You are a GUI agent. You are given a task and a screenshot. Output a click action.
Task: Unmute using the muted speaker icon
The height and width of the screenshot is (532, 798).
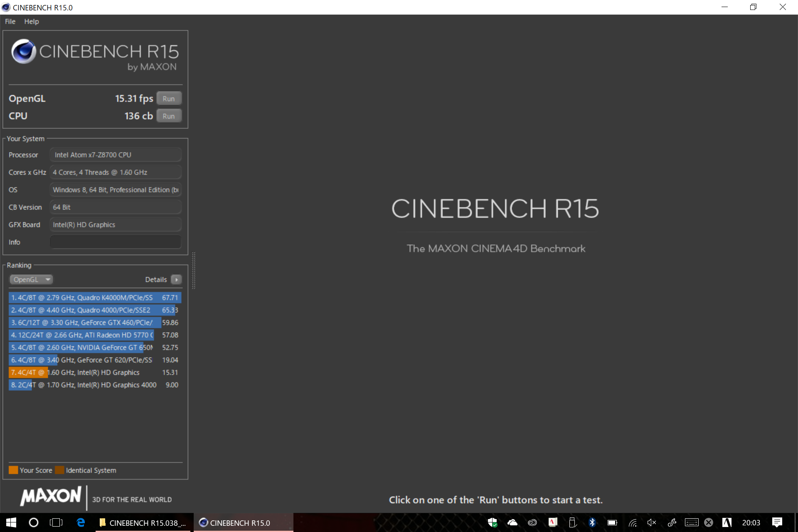pyautogui.click(x=651, y=522)
